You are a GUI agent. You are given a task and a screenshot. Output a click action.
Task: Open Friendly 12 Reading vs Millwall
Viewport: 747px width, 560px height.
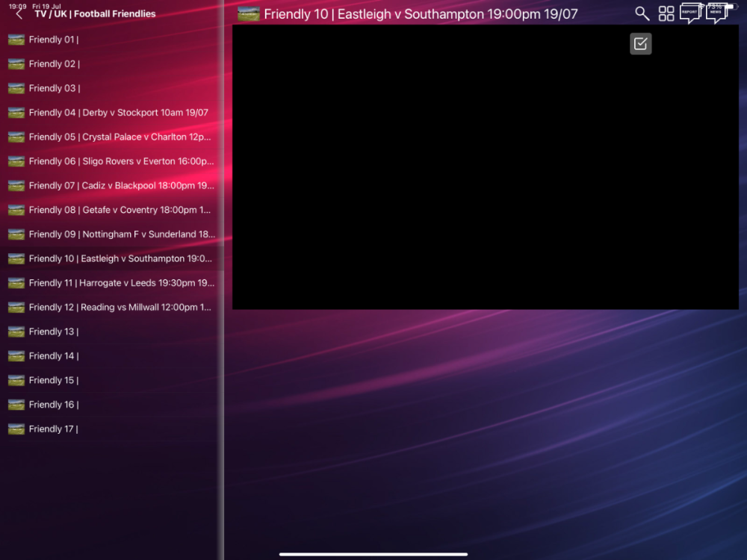coord(120,308)
